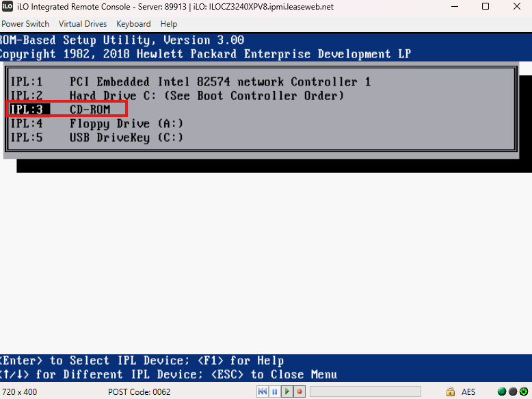Click the 720 x 400 resolution text
The width and height of the screenshot is (532, 399).
pyautogui.click(x=20, y=392)
